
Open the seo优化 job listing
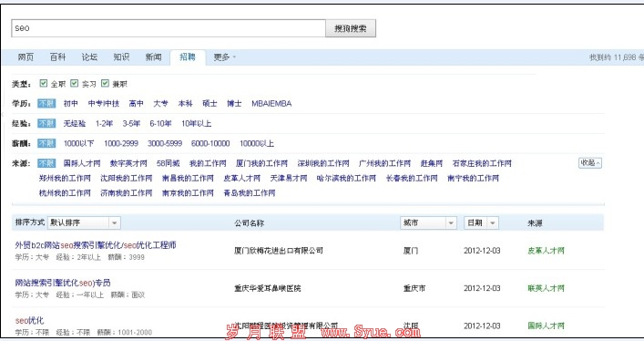pyautogui.click(x=29, y=320)
